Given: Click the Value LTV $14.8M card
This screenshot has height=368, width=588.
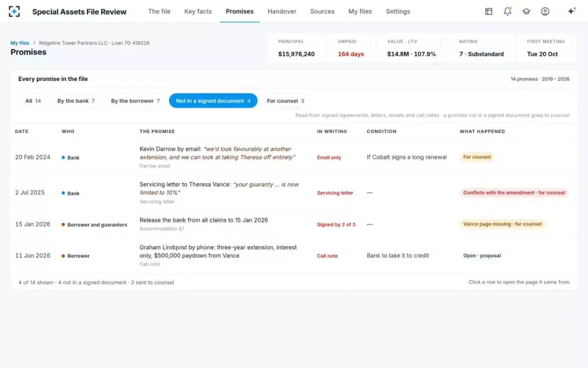Looking at the screenshot, I should click(x=412, y=48).
